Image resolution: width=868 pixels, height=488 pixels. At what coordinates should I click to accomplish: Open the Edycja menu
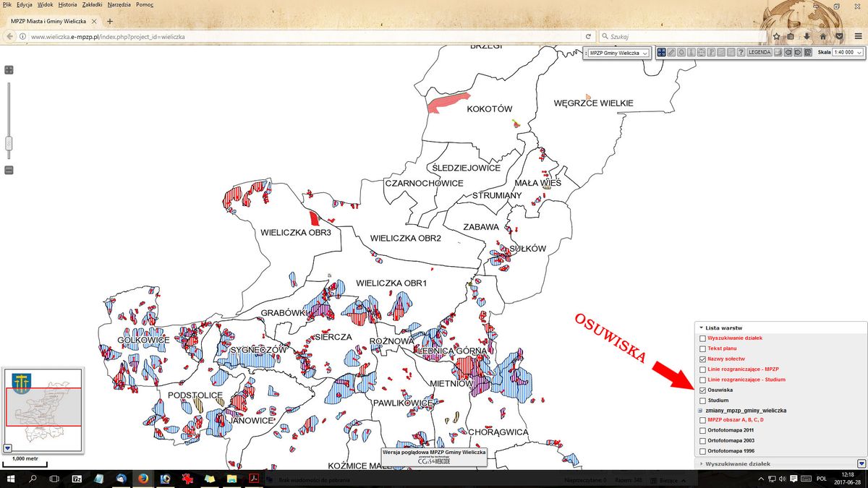click(x=25, y=4)
